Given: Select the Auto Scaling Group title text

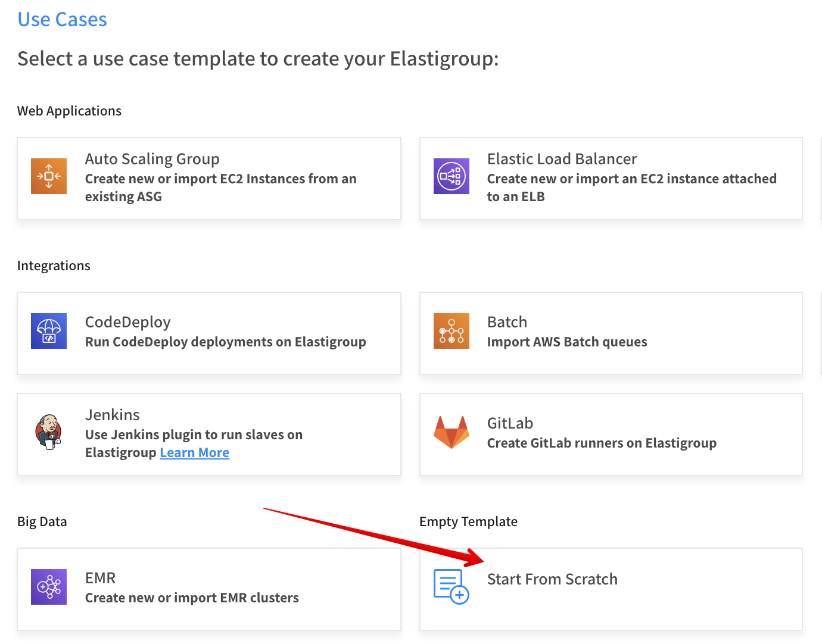Looking at the screenshot, I should (x=152, y=159).
